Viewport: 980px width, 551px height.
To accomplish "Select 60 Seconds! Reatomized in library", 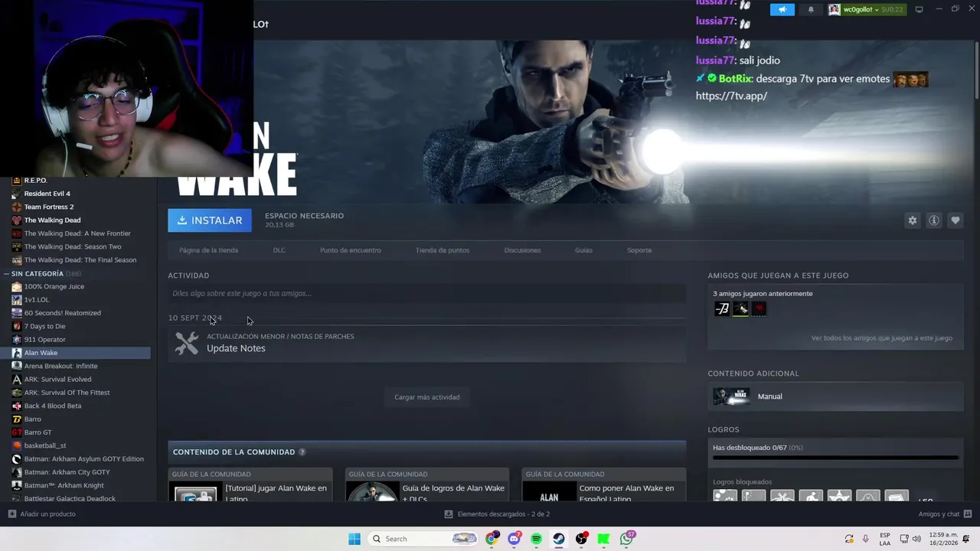I will (62, 313).
